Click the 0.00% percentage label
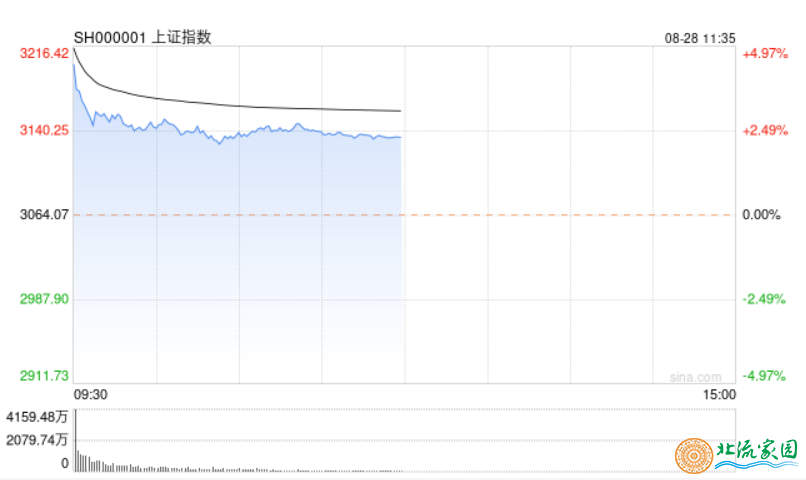 pyautogui.click(x=761, y=215)
